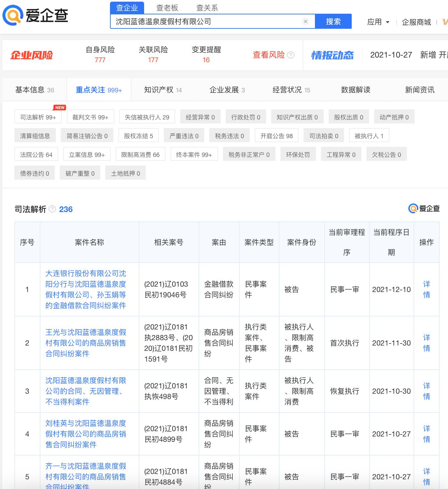Open the 数据解读 tab
448x489 pixels.
[355, 89]
